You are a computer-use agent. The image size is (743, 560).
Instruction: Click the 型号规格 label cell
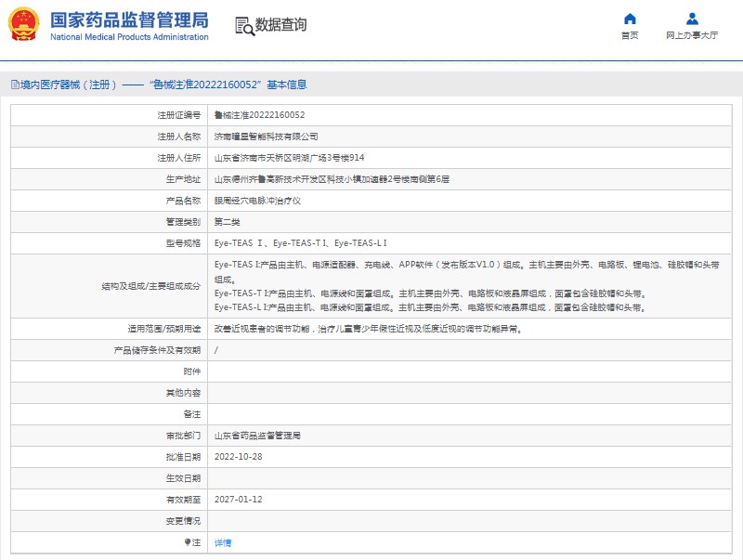109,243
